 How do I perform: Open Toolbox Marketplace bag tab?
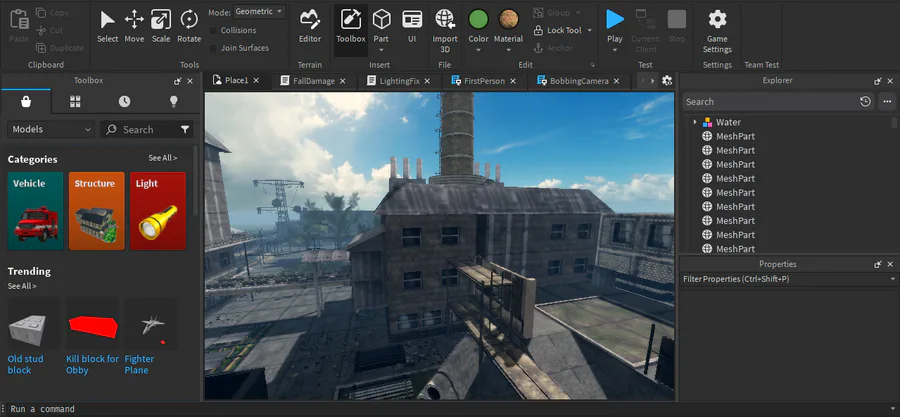click(26, 102)
